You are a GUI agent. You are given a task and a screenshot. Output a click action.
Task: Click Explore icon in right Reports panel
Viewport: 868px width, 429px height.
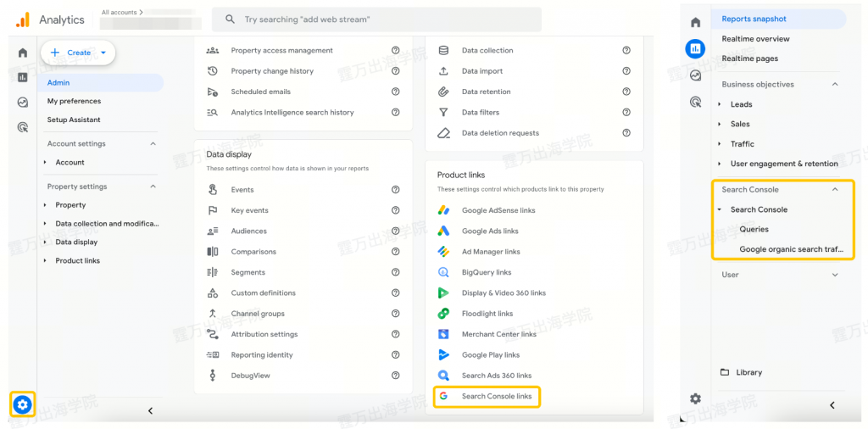tap(696, 75)
